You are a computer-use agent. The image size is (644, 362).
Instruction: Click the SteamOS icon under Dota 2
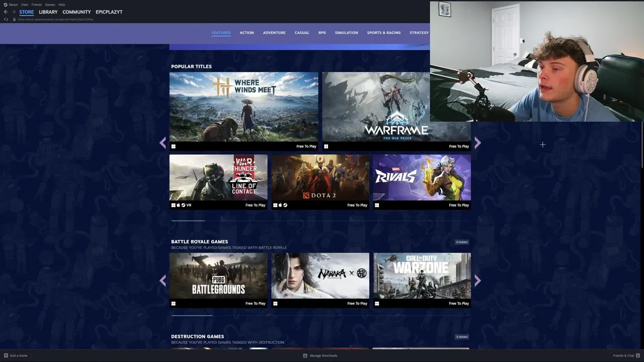[285, 205]
